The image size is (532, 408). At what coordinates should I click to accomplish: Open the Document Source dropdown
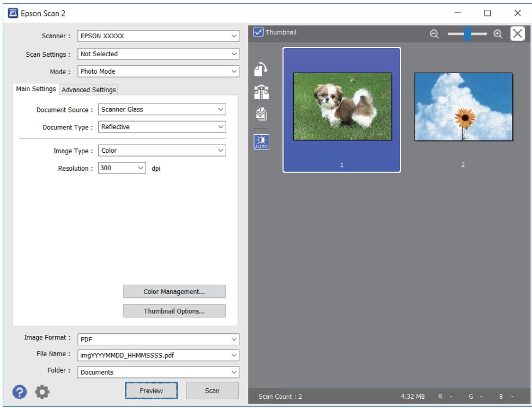point(162,109)
